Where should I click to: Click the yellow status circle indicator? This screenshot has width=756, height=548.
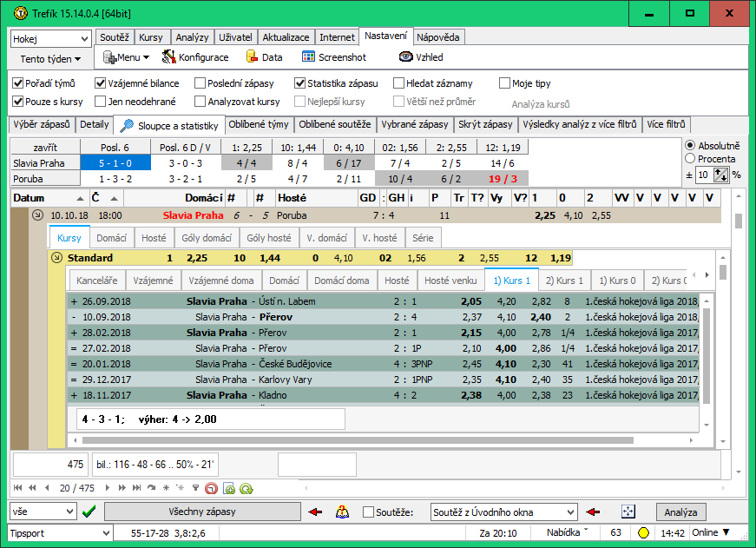click(x=643, y=532)
